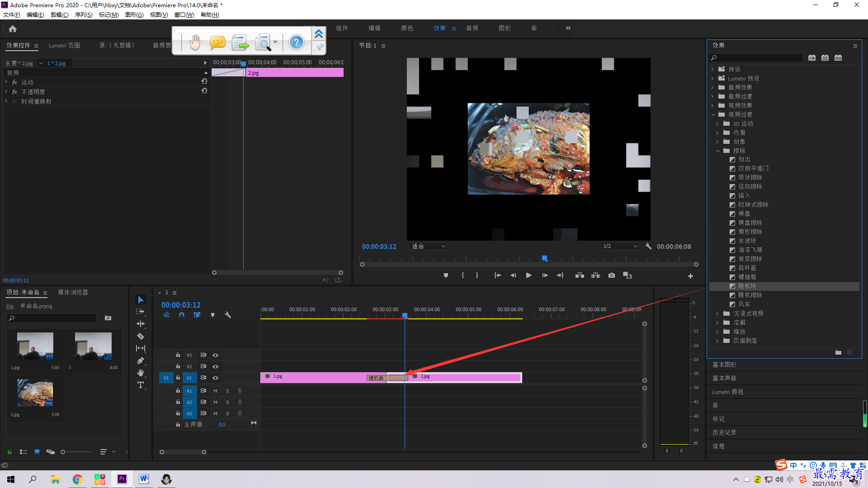The height and width of the screenshot is (488, 868).
Task: Open the 窗口 menu
Action: [184, 15]
